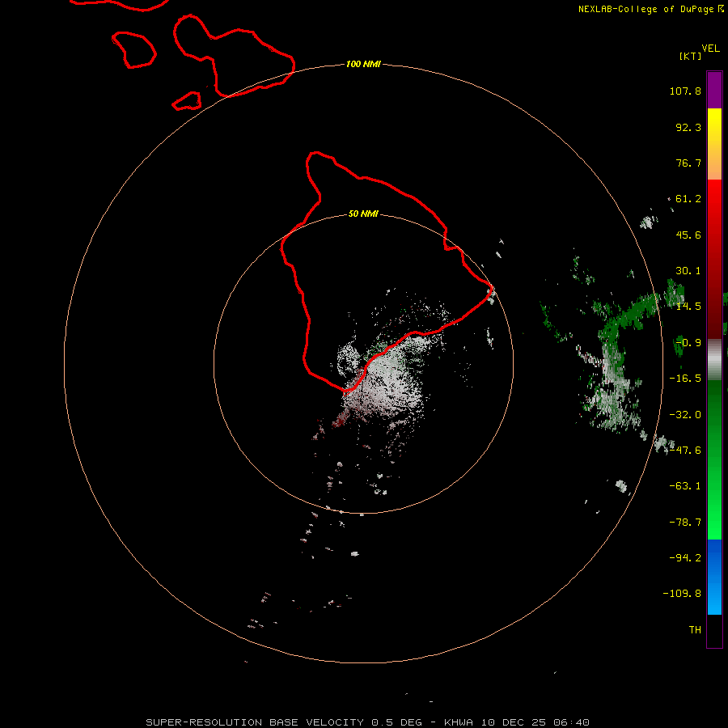728x728 pixels.
Task: Pick the green segment of the color bar
Action: (x=714, y=459)
